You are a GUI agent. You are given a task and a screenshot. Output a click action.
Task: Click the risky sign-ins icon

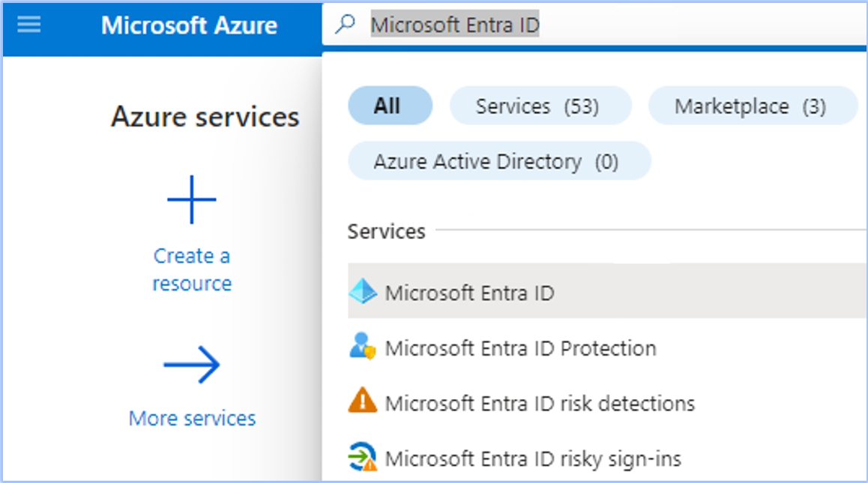pyautogui.click(x=363, y=458)
